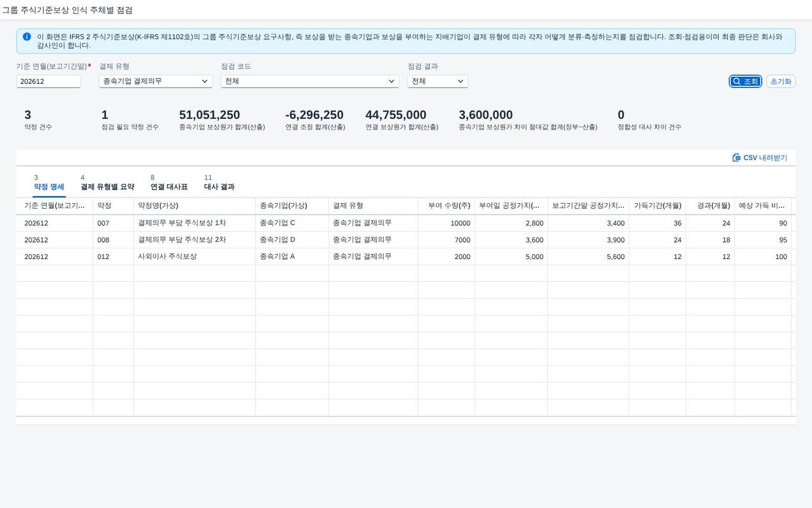The height and width of the screenshot is (508, 812).
Task: Click the page title 그룹 주식기준보상 인식 주체별 점검
Action: (67, 10)
